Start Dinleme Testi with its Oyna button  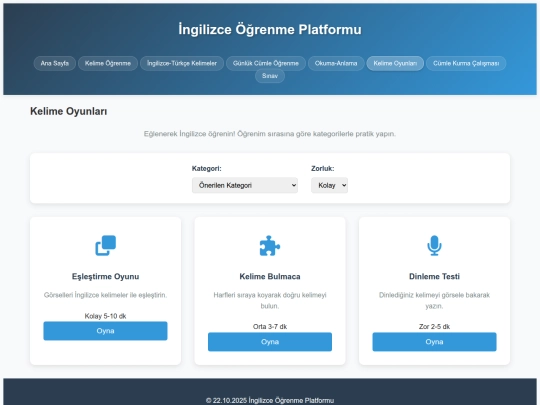434,342
